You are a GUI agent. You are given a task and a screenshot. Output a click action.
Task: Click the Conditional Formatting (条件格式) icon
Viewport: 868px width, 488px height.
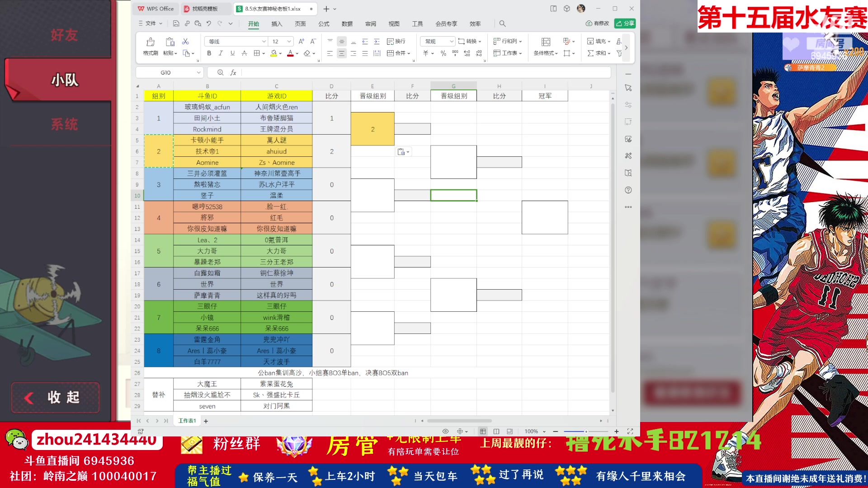pos(546,42)
